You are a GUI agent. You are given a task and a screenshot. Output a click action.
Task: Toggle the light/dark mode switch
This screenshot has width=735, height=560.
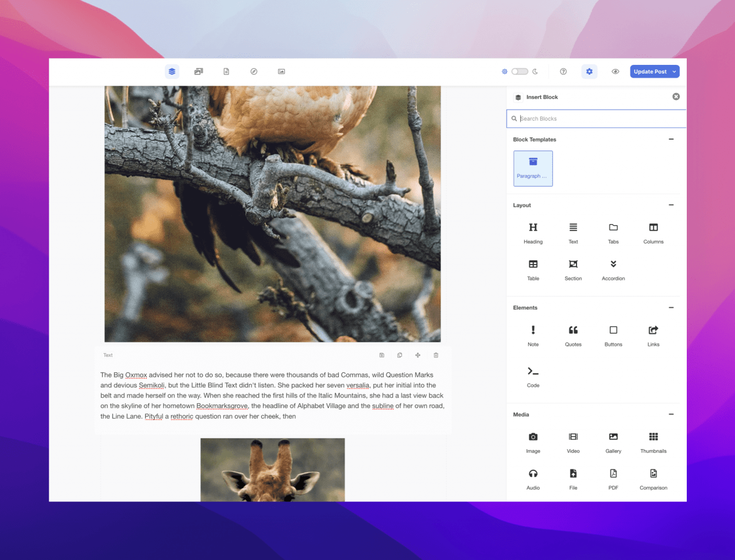[x=520, y=72]
